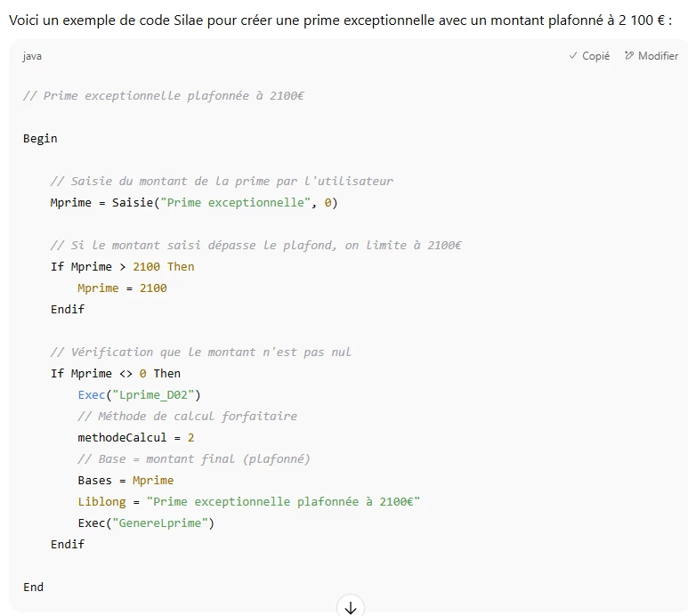Viewport: 688px width, 616px height.
Task: Click the If Mprime > 2100 Then line
Action: [122, 266]
